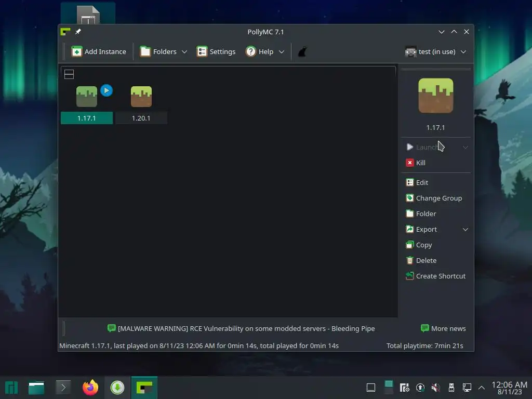The image size is (532, 399).
Task: Click the 12:06 AM clock
Action: tap(509, 385)
